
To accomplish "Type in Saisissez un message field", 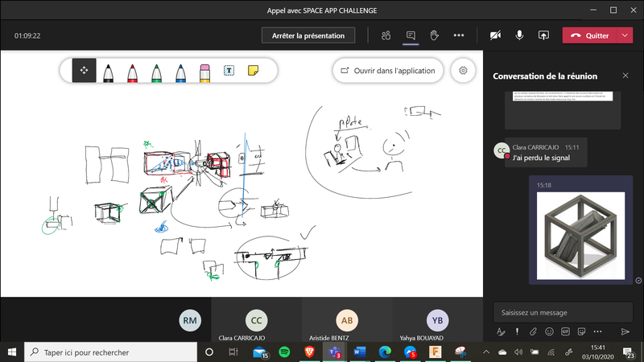I will (x=562, y=312).
